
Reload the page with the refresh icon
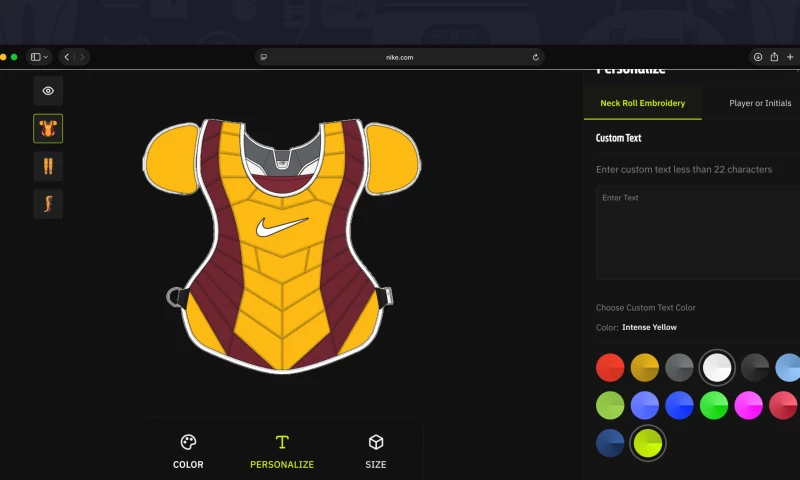(535, 57)
